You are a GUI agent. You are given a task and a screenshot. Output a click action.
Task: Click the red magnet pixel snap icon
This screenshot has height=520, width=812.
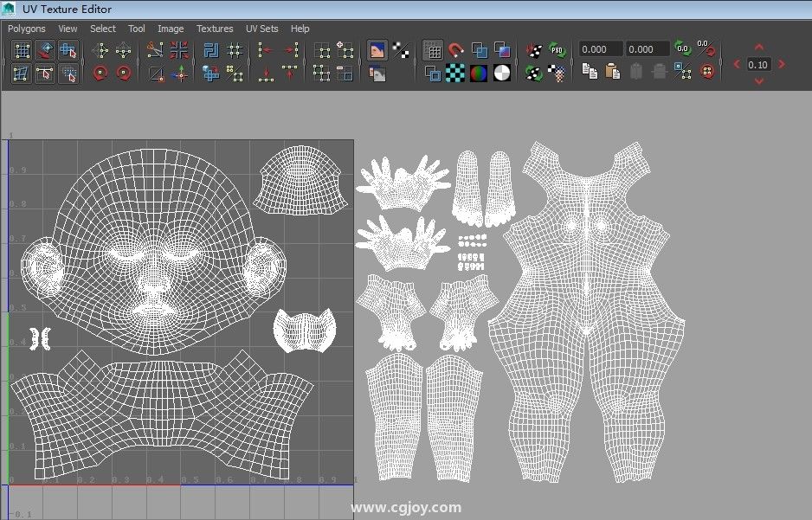point(455,50)
